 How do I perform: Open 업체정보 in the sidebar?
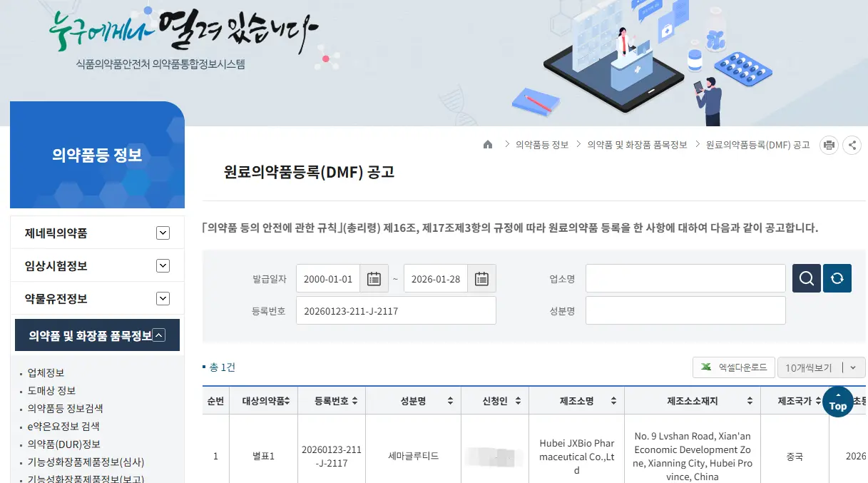46,373
